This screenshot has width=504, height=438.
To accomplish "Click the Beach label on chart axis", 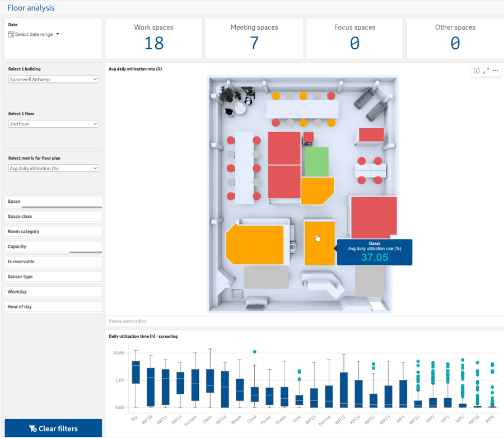I will 236,420.
